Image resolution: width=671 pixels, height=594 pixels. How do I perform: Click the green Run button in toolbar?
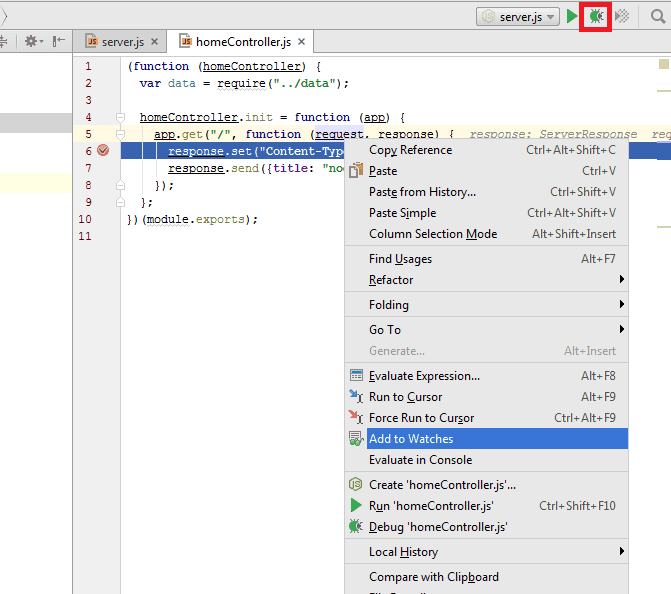coord(572,16)
